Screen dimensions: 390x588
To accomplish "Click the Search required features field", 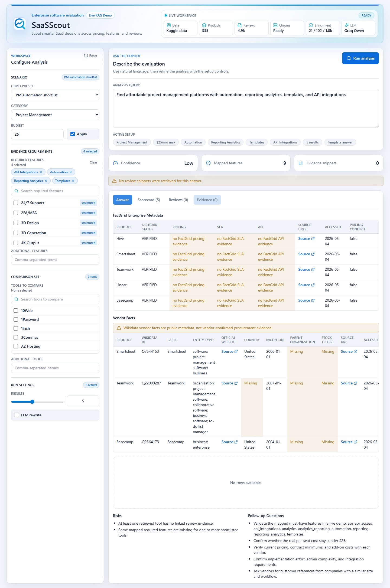I will click(x=55, y=191).
